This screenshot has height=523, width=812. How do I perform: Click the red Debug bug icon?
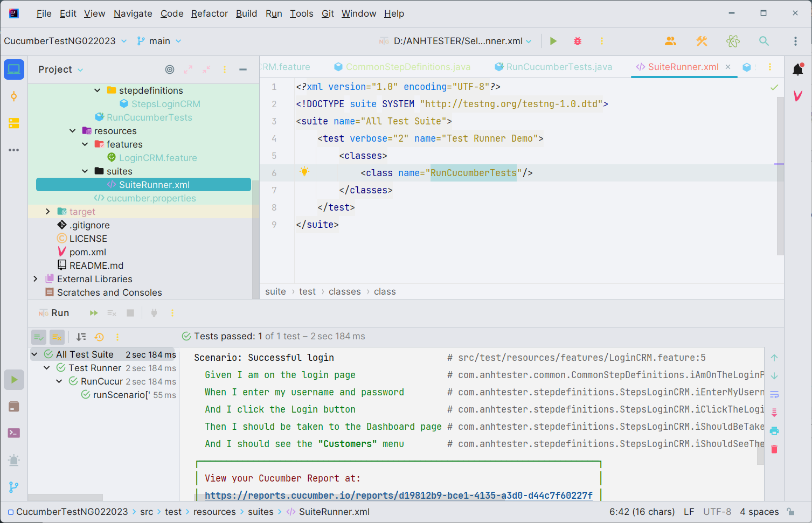pyautogui.click(x=578, y=41)
